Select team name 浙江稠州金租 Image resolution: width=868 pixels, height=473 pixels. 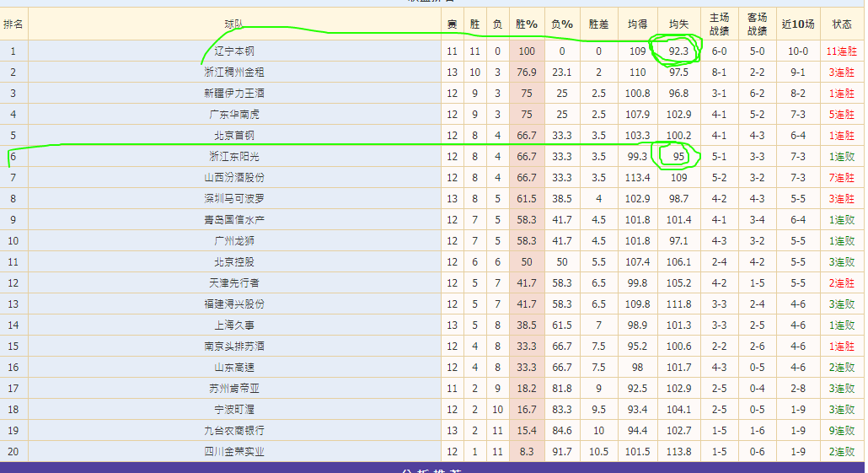click(234, 72)
